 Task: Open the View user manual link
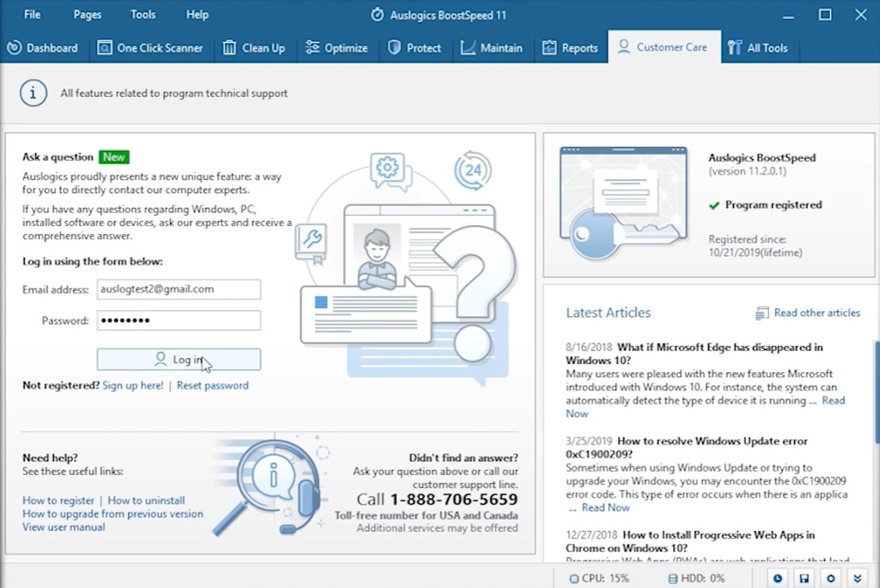(x=64, y=527)
